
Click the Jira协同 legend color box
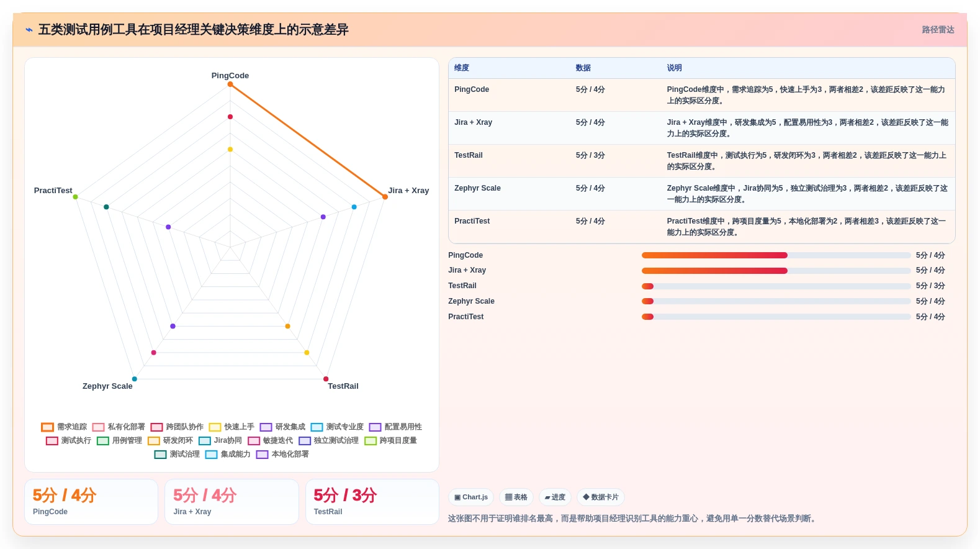click(x=204, y=440)
